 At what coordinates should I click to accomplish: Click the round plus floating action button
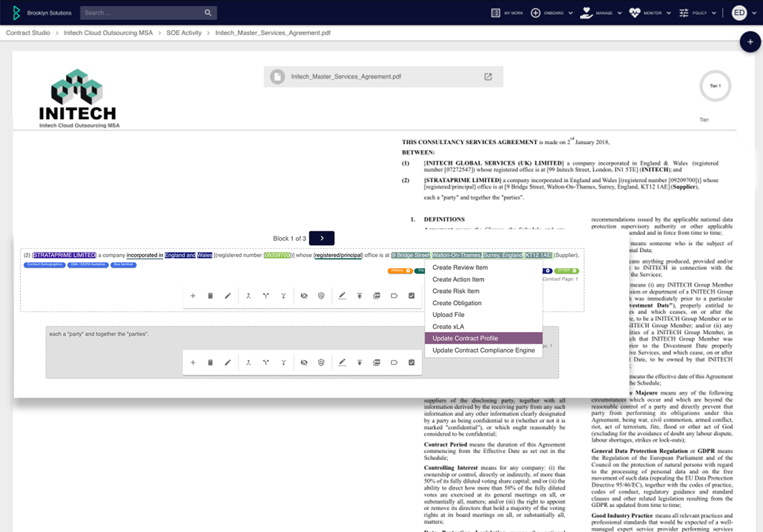tap(750, 42)
